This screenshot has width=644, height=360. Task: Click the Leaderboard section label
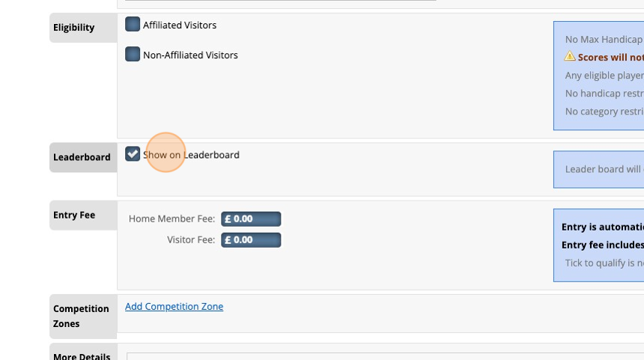click(82, 157)
